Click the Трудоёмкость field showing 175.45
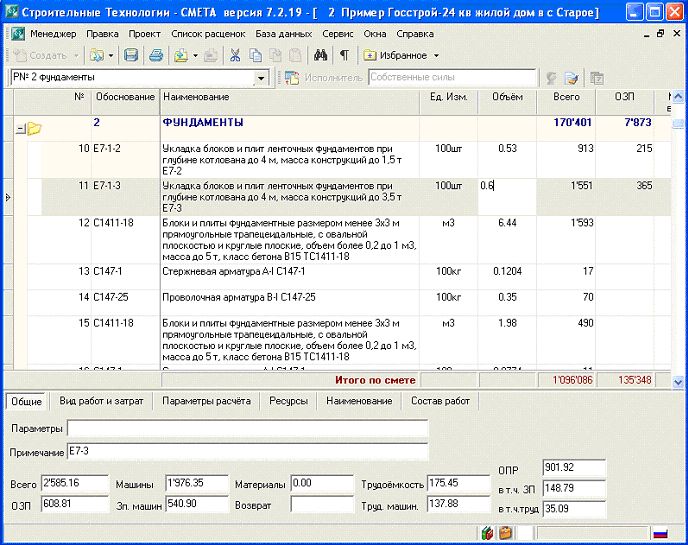 [459, 484]
